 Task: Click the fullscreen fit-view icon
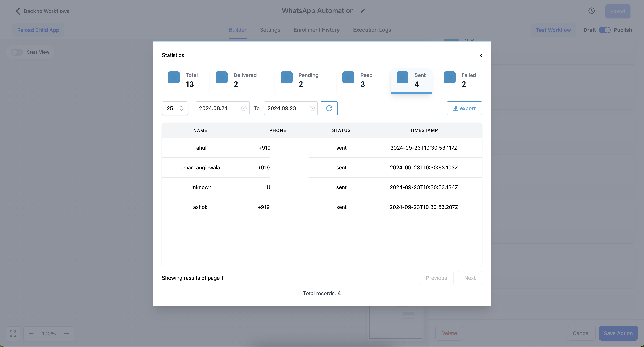[13, 333]
